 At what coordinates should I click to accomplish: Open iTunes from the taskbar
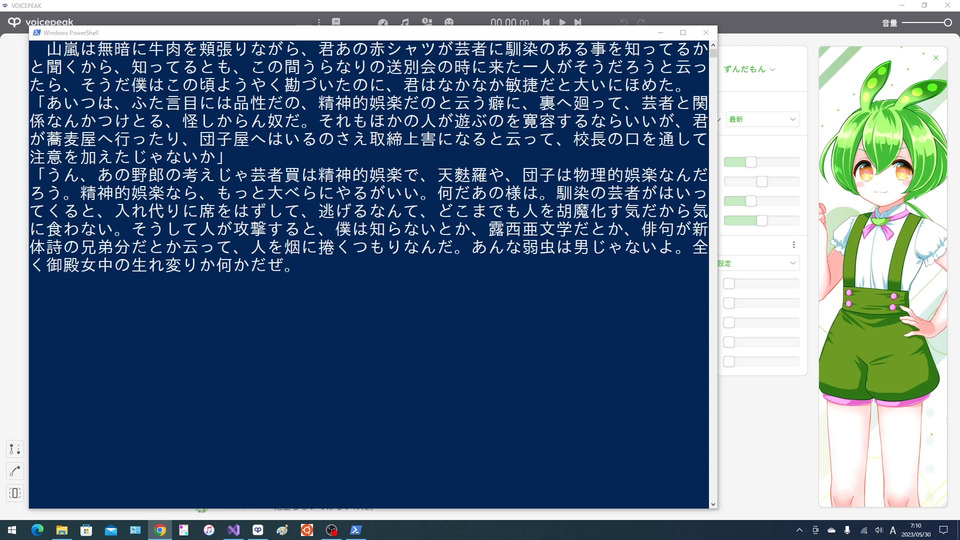[209, 530]
